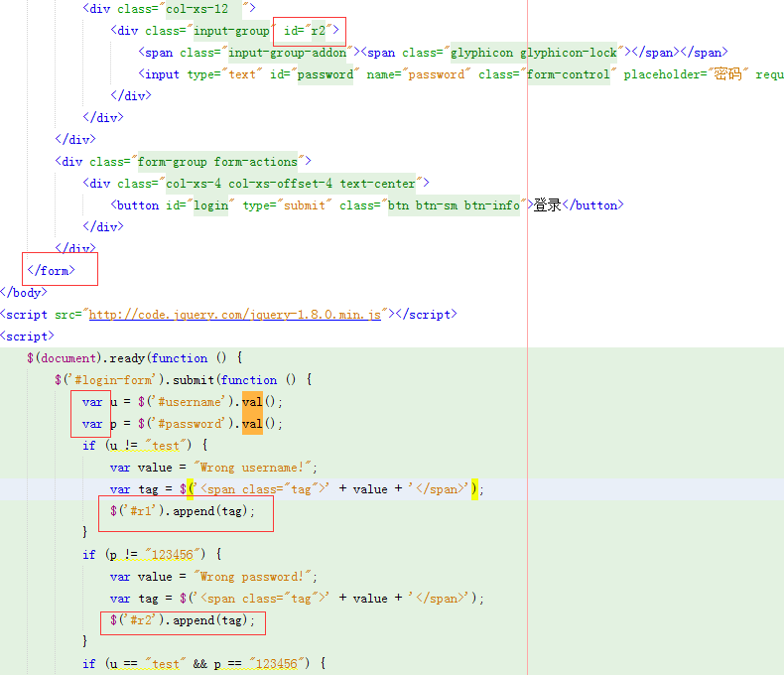The width and height of the screenshot is (784, 675).
Task: Click the btn btn-sm btn-info class value
Action: (454, 205)
